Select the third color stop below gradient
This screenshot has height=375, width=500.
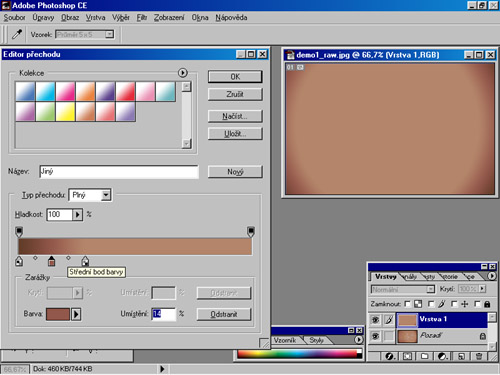pos(85,261)
